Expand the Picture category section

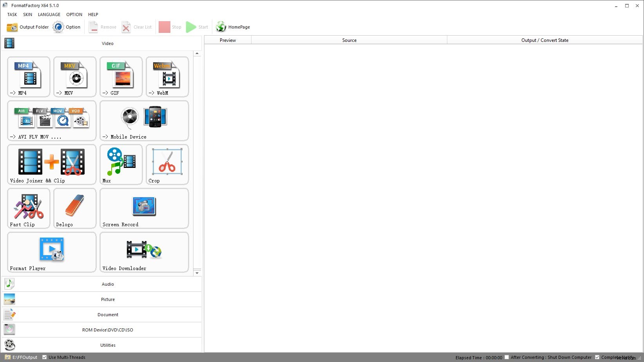pyautogui.click(x=108, y=299)
